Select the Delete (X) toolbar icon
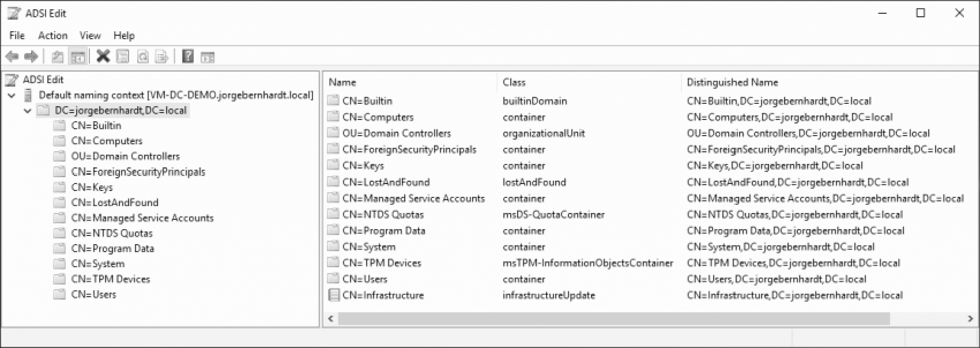The image size is (980, 348). 103,57
